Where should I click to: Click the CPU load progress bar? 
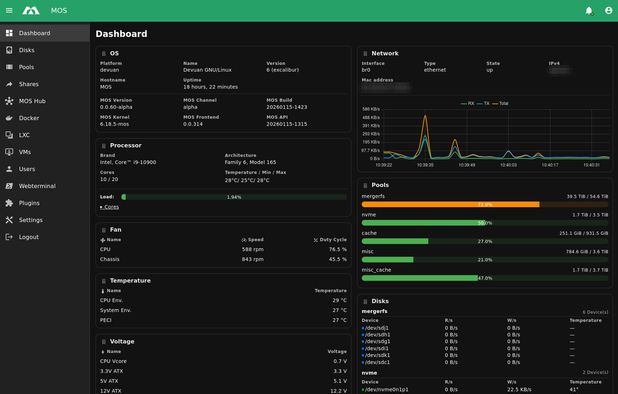[234, 197]
